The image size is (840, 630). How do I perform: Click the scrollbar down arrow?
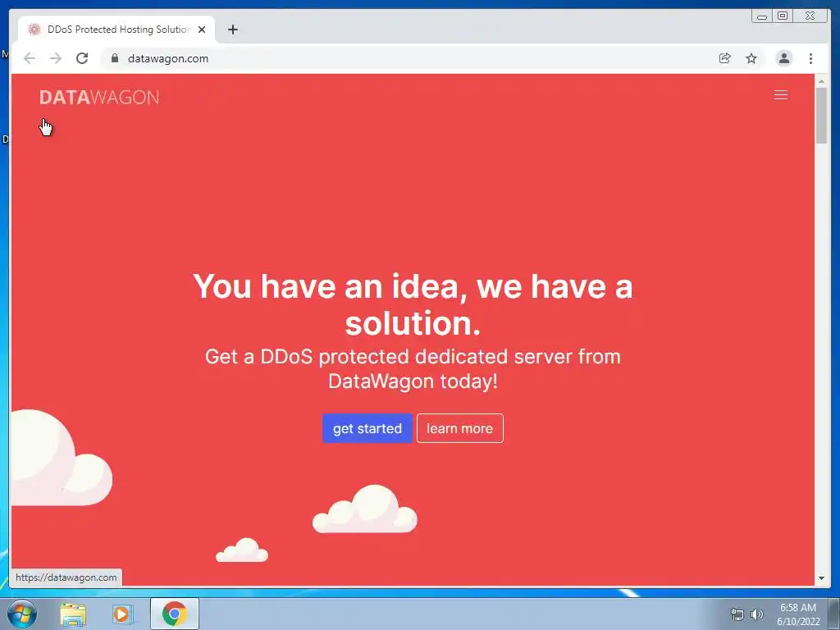point(821,578)
